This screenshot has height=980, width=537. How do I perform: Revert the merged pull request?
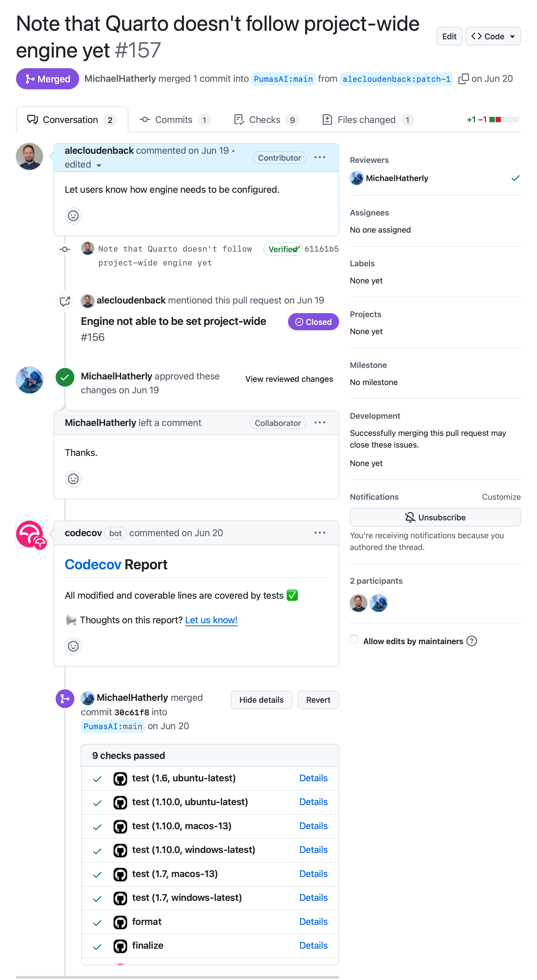tap(318, 700)
